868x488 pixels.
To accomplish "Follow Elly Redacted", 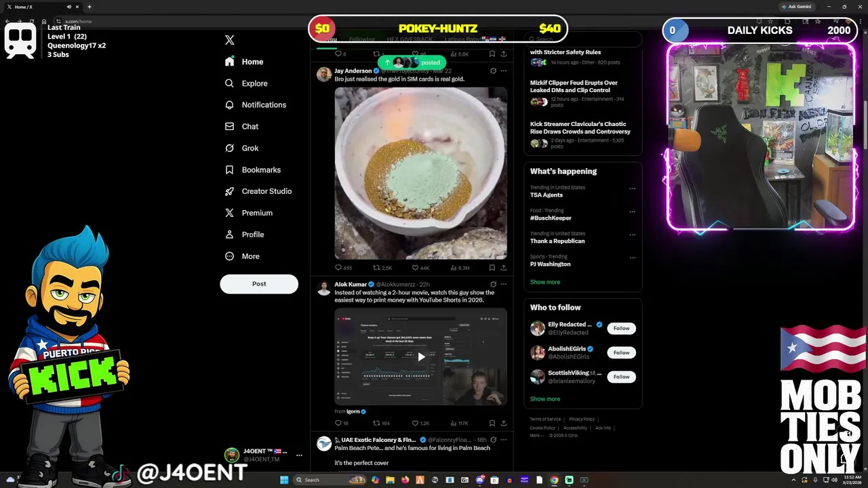I will point(622,328).
